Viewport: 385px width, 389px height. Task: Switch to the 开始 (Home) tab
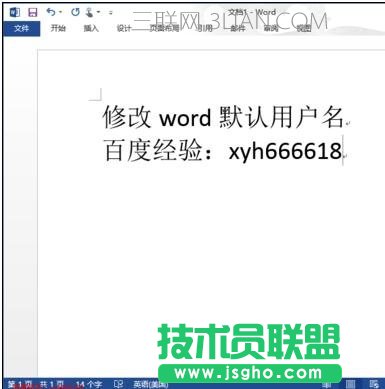(x=58, y=28)
